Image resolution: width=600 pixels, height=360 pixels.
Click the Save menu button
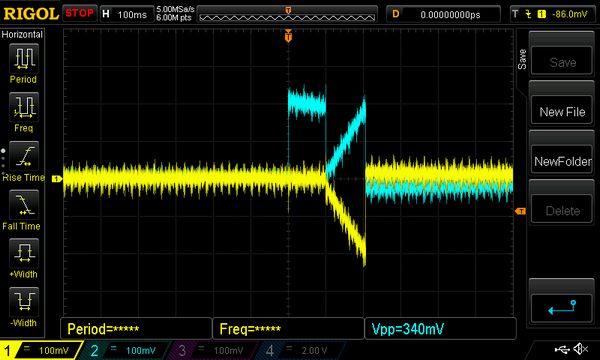[x=562, y=61]
